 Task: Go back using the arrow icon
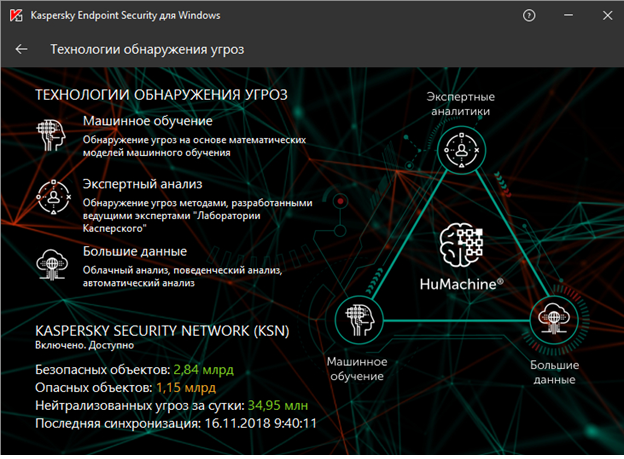click(21, 49)
